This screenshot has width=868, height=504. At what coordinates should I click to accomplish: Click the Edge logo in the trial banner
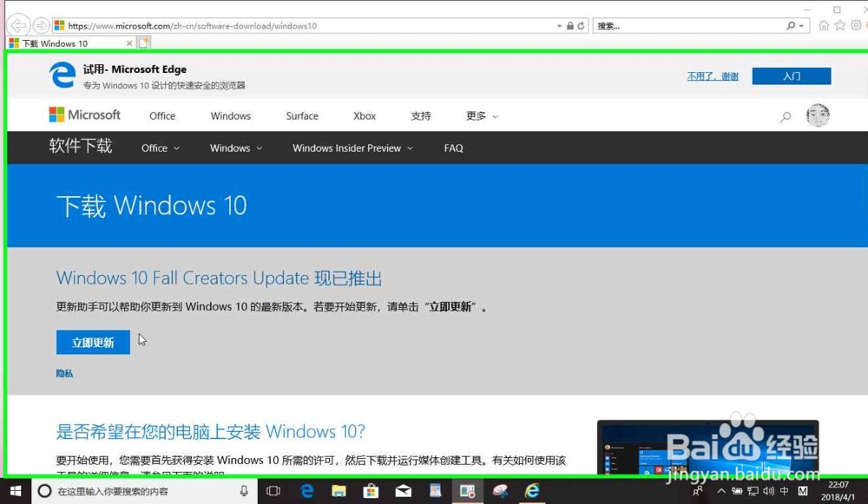pos(62,75)
